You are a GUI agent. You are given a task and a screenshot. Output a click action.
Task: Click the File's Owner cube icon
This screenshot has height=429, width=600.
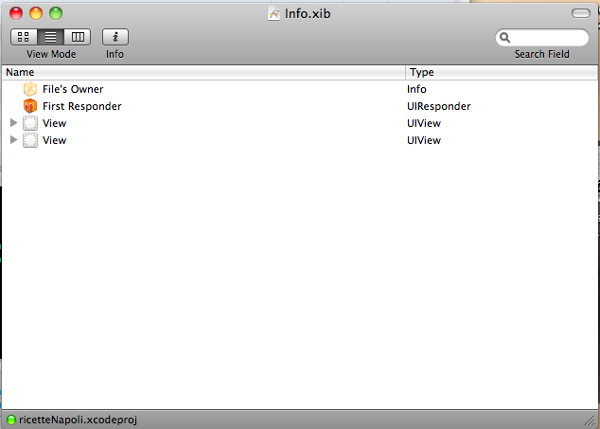click(x=30, y=89)
